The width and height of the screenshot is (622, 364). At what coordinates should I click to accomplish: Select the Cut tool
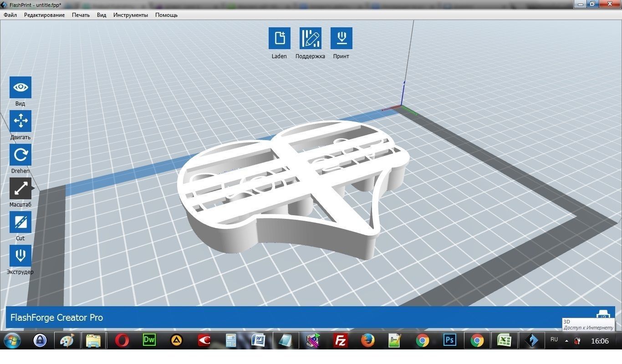coord(20,222)
